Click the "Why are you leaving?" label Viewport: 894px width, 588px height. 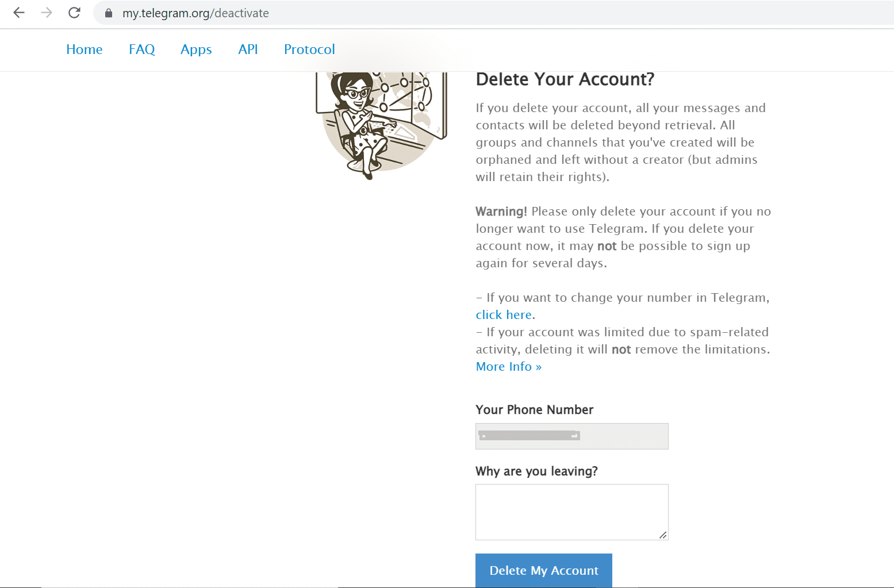pyautogui.click(x=536, y=471)
